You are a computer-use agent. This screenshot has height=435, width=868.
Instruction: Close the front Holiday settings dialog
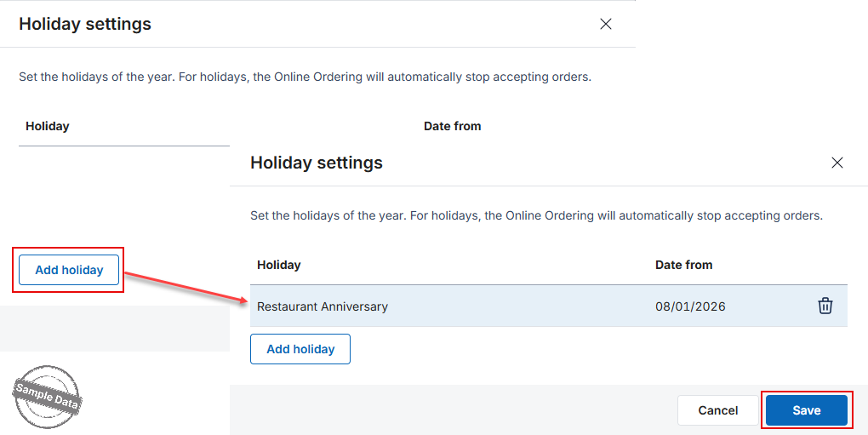coord(837,163)
